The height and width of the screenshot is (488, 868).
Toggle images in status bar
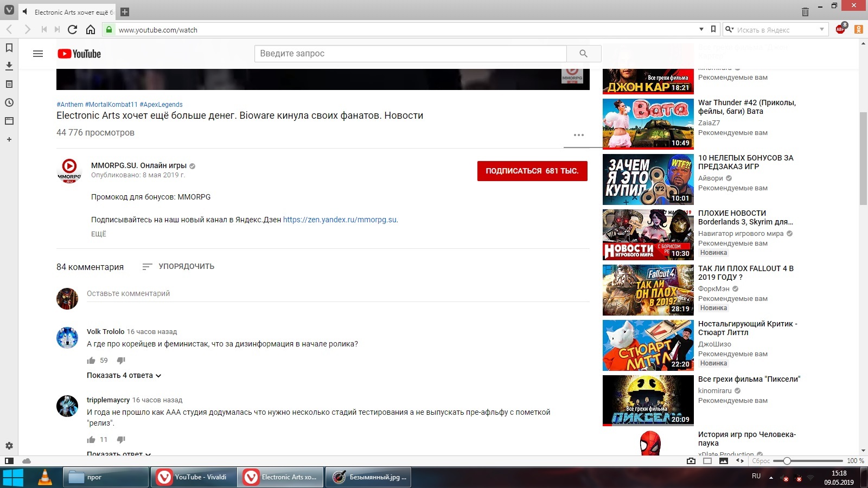[724, 461]
